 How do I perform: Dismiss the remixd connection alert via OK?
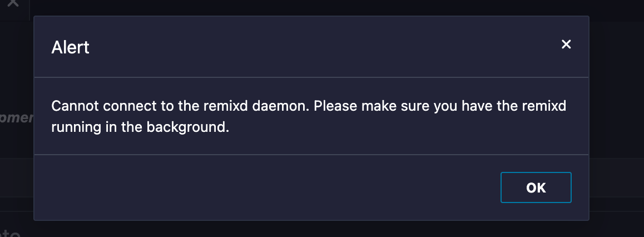pyautogui.click(x=536, y=187)
